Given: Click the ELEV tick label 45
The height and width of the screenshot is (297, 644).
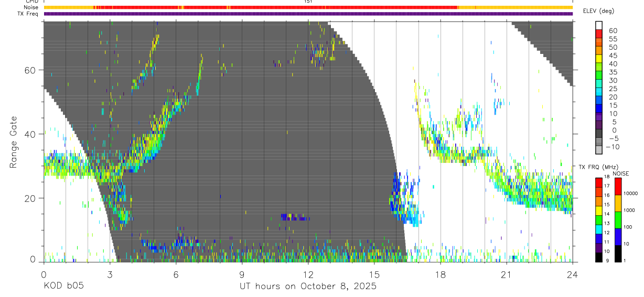Looking at the screenshot, I should coord(613,56).
